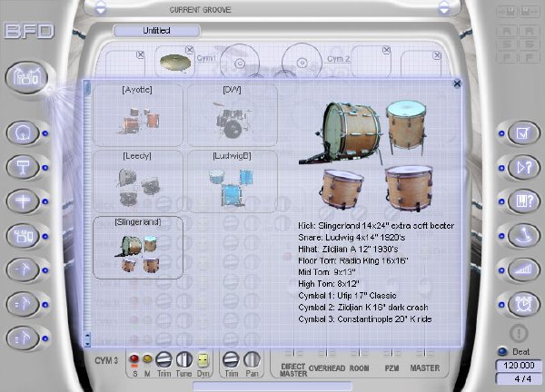This screenshot has height=392, width=545.
Task: Click the 120.000 tempo field
Action: click(519, 366)
